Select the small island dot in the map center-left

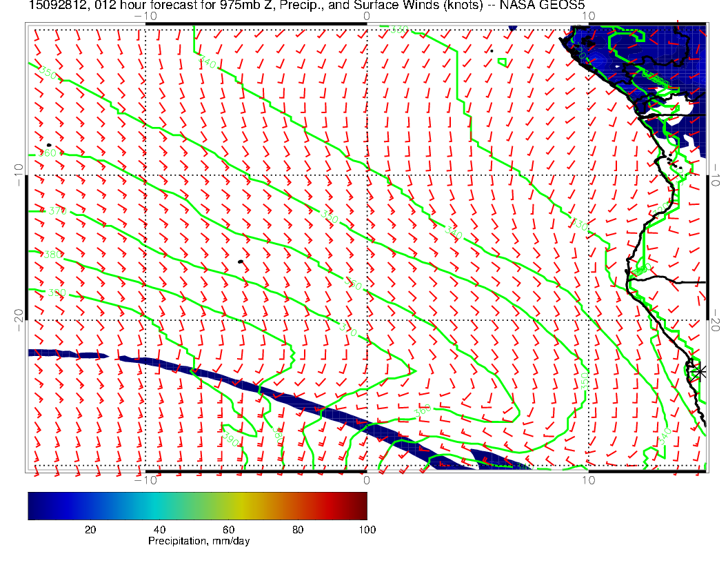pos(240,261)
